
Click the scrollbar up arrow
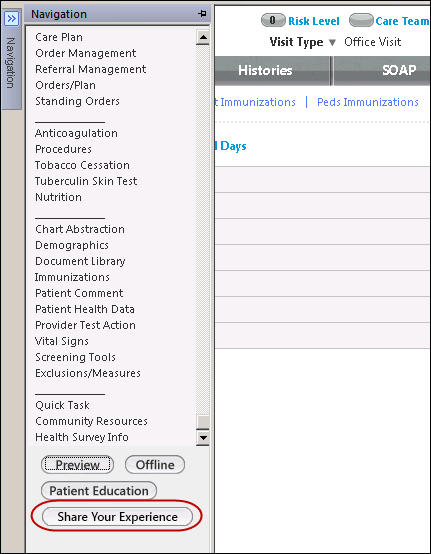coord(203,37)
